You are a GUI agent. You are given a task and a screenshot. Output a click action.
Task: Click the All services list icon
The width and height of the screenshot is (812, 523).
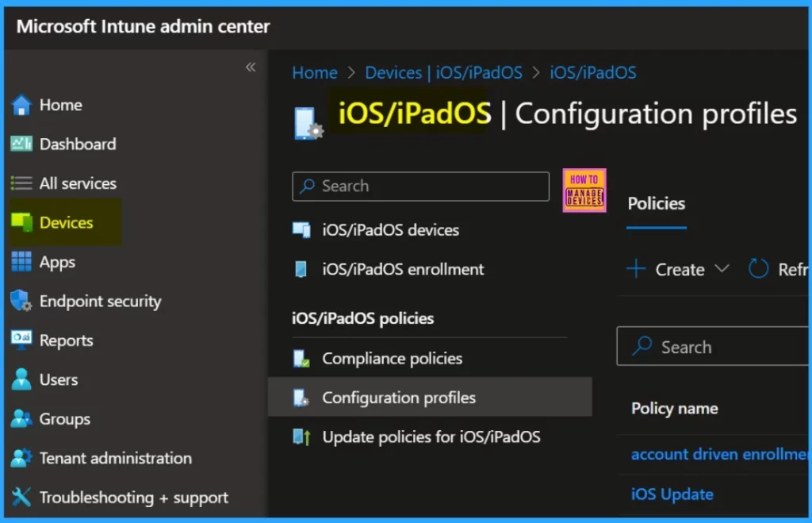[21, 183]
